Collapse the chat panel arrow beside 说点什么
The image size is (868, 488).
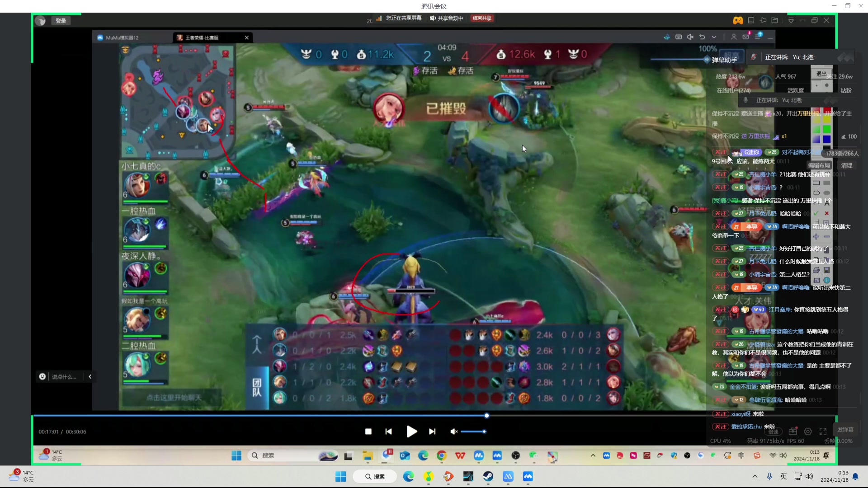click(90, 377)
